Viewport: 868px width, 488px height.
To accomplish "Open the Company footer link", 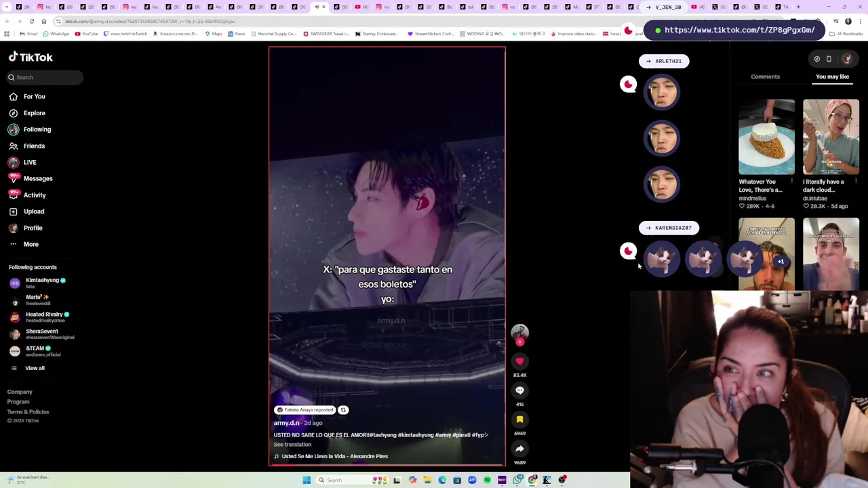I will point(20,392).
